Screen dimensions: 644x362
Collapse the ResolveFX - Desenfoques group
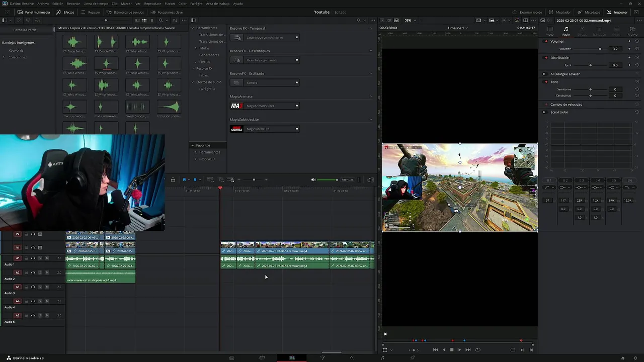pos(371,51)
